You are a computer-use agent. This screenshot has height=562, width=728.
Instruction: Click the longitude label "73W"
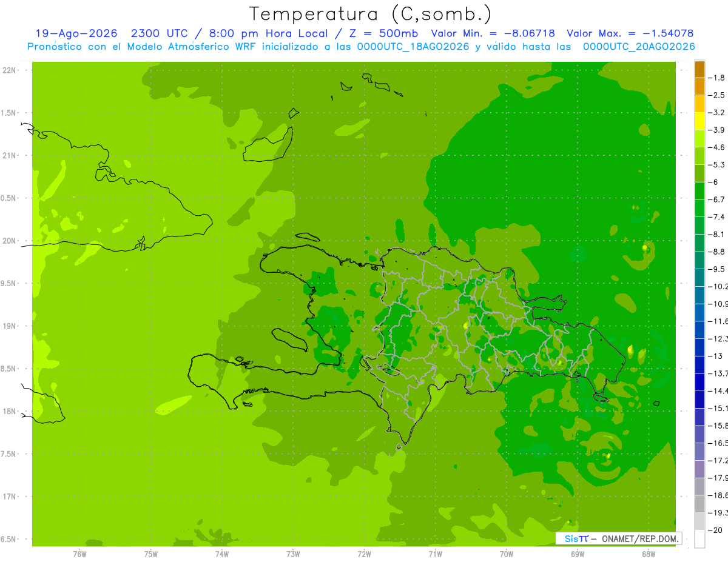pyautogui.click(x=293, y=554)
